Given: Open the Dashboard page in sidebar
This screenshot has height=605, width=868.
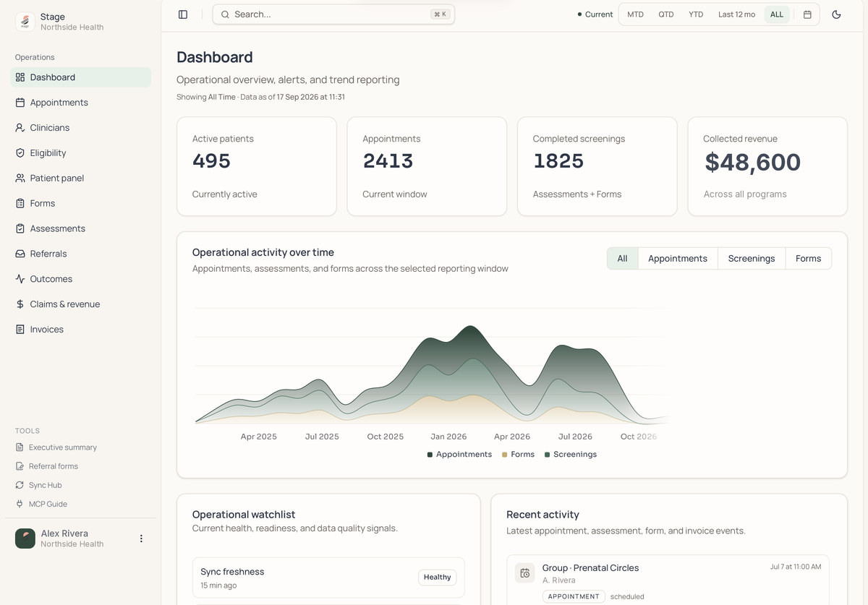Looking at the screenshot, I should pos(81,77).
